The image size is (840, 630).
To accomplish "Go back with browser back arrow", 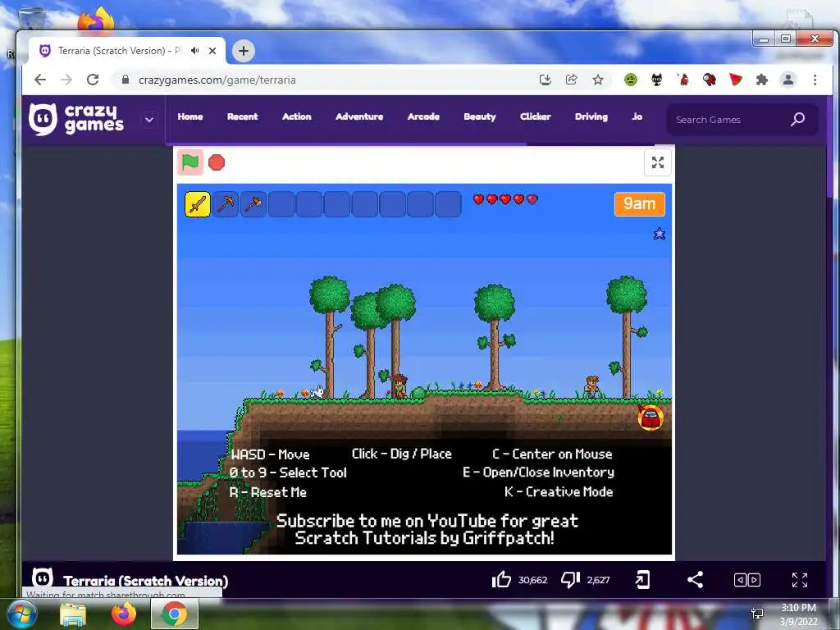I will 40,80.
